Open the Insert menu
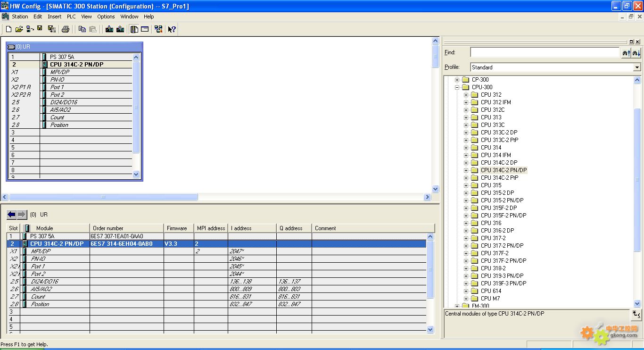The height and width of the screenshot is (350, 644). click(54, 17)
